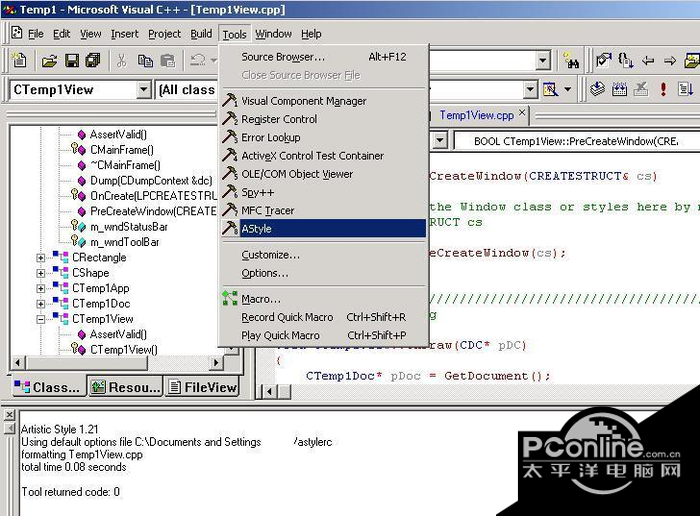Click the Save All icon
Viewport: 700px width, 516px height.
[93, 60]
